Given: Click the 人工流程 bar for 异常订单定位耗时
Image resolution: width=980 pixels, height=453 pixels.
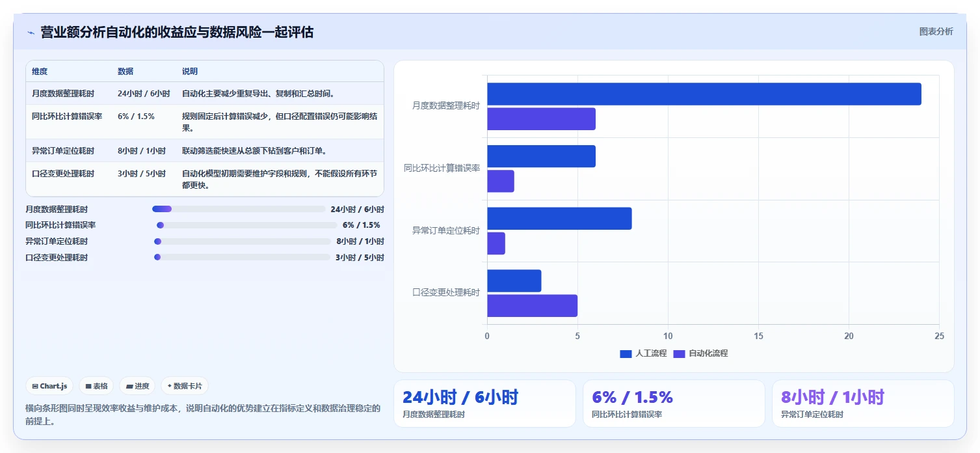Looking at the screenshot, I should tap(559, 219).
